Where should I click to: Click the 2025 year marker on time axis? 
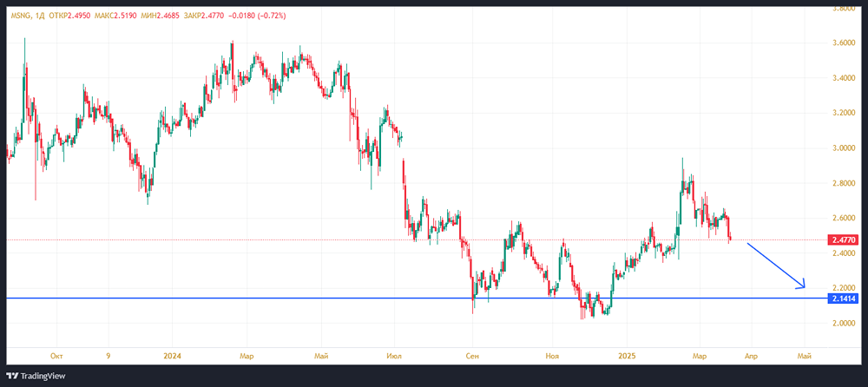point(628,355)
